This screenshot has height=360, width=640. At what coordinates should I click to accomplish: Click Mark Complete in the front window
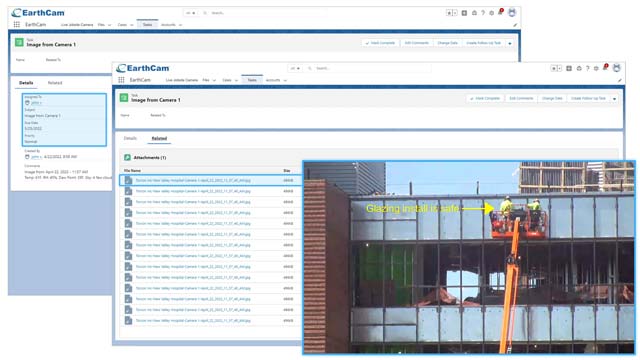point(485,98)
